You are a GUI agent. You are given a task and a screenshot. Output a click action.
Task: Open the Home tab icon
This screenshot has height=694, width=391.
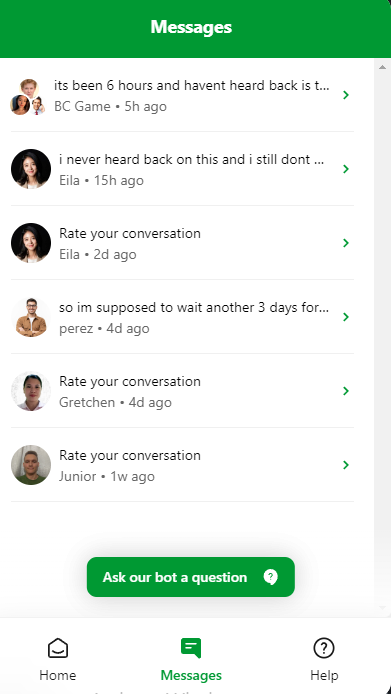(58, 648)
